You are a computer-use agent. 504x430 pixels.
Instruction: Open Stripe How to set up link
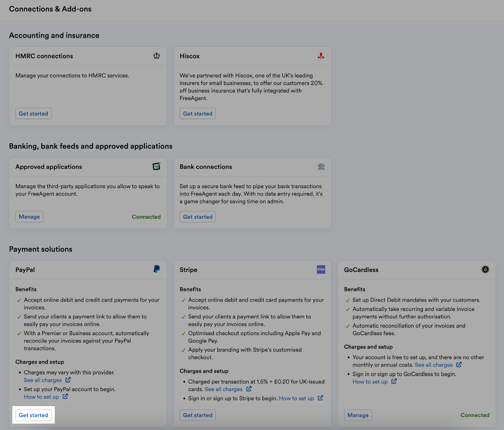coord(296,399)
